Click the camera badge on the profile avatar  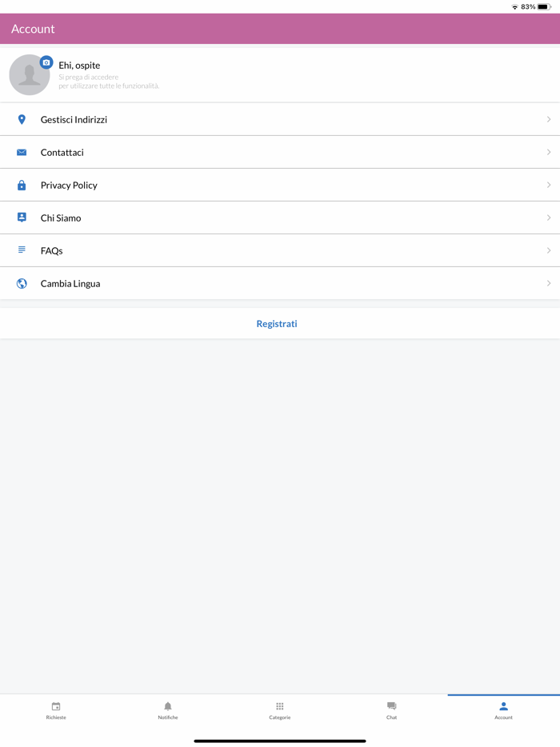click(x=46, y=60)
